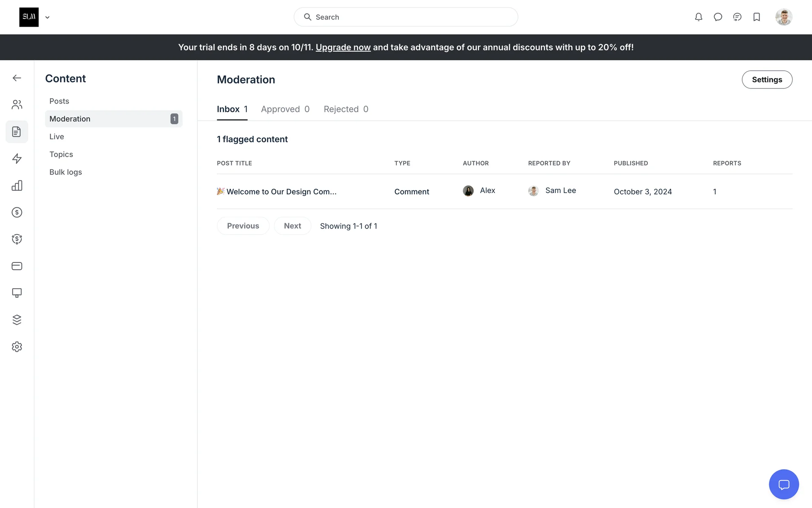Screen dimensions: 812x508
Task: Open Bulk logs in Content menu
Action: click(x=66, y=172)
